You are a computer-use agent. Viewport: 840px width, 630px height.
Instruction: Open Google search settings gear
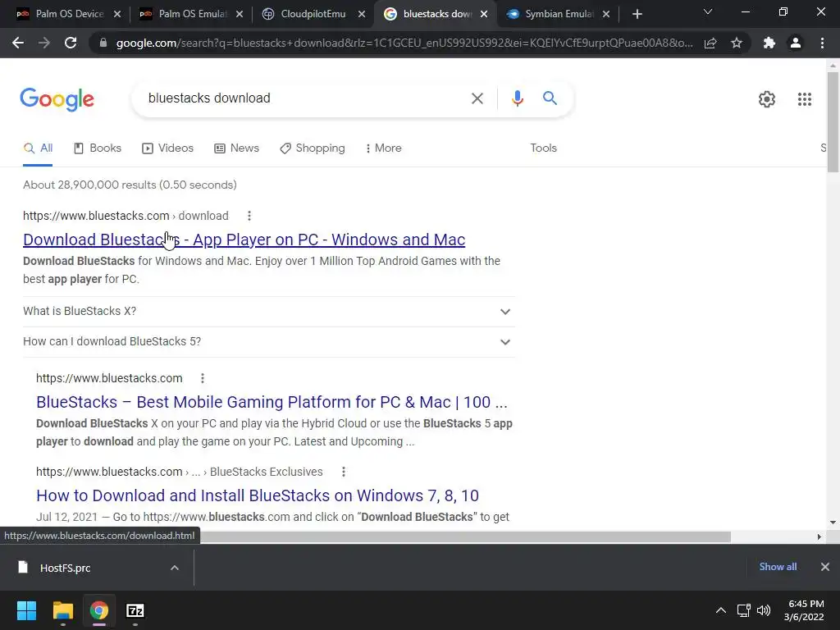pos(767,99)
